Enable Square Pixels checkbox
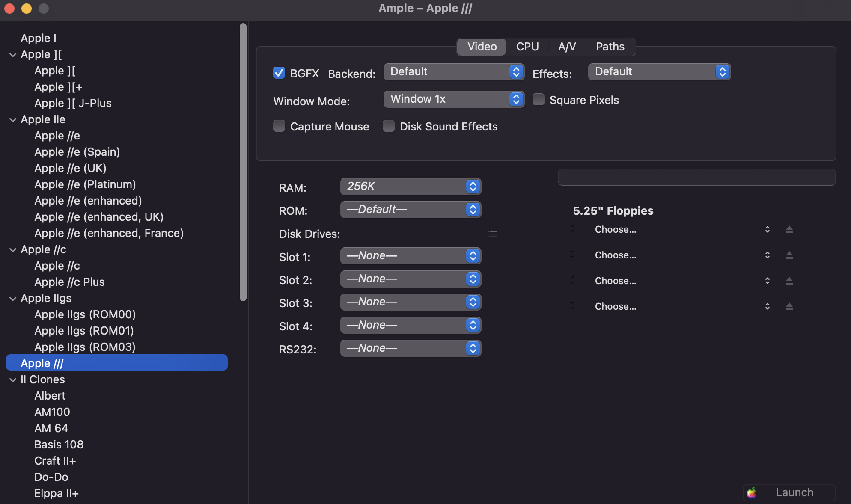This screenshot has height=504, width=851. coord(539,100)
